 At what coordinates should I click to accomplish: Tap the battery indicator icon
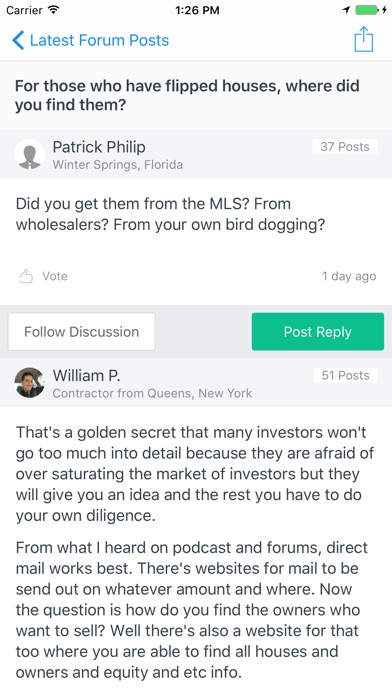click(x=369, y=10)
